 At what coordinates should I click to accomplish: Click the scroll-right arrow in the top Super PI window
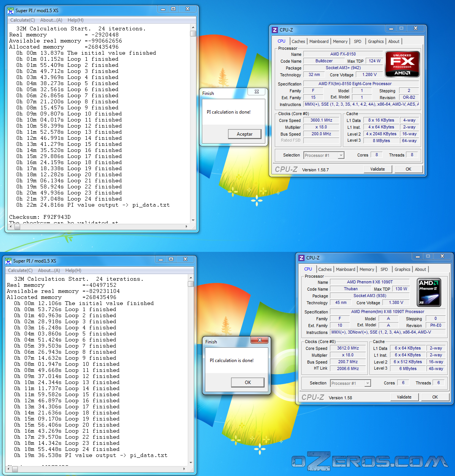[x=186, y=226]
